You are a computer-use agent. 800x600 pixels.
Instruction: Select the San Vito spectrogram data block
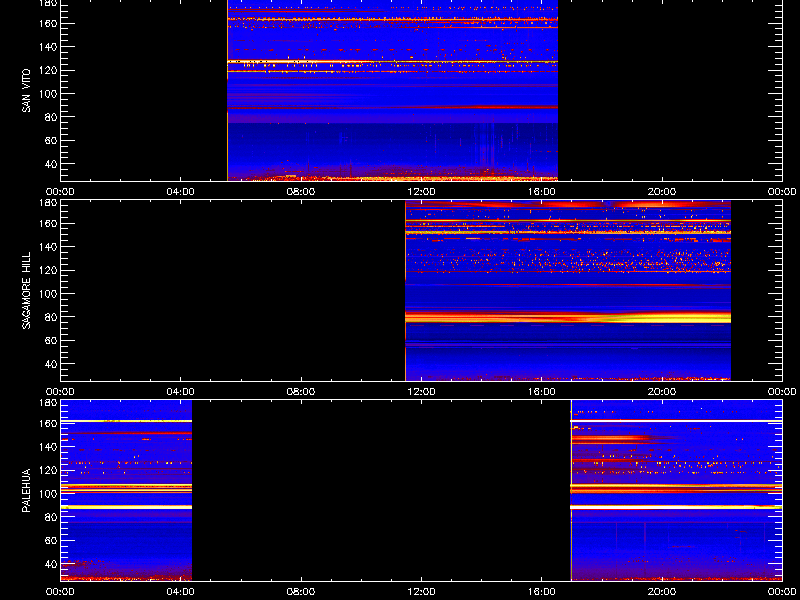tap(392, 90)
